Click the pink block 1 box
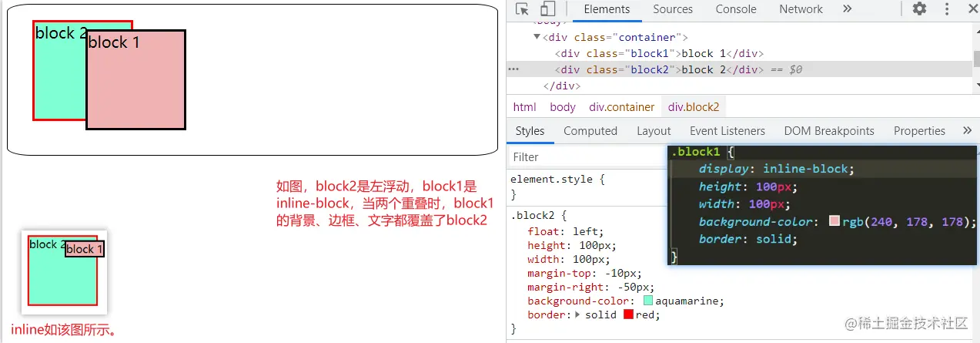 click(136, 79)
